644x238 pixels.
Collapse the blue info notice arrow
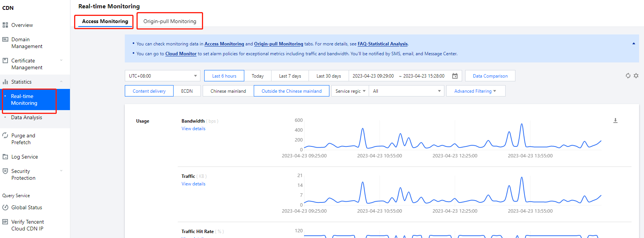click(633, 44)
